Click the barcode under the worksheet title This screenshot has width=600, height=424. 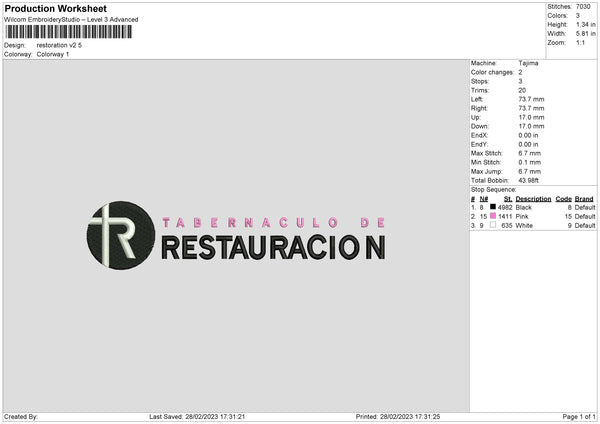[69, 32]
